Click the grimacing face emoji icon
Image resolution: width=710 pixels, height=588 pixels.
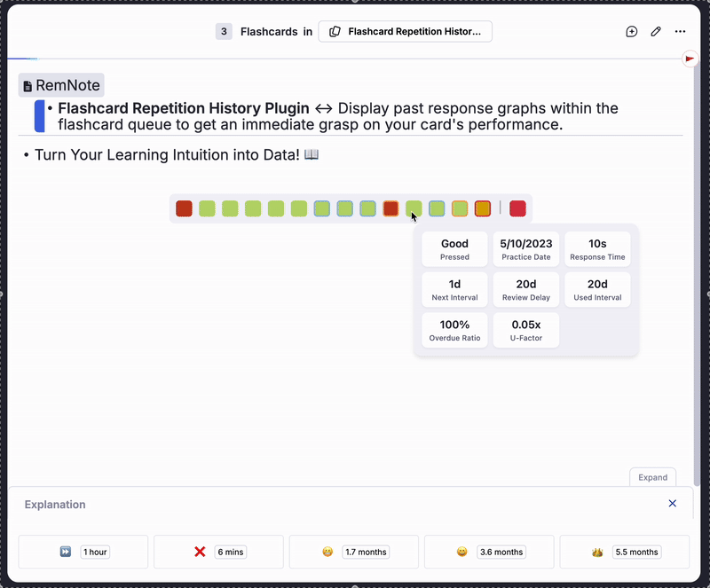click(327, 552)
